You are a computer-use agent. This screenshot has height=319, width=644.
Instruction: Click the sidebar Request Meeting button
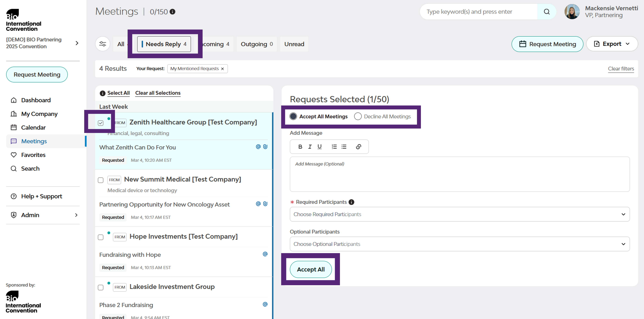tap(37, 74)
